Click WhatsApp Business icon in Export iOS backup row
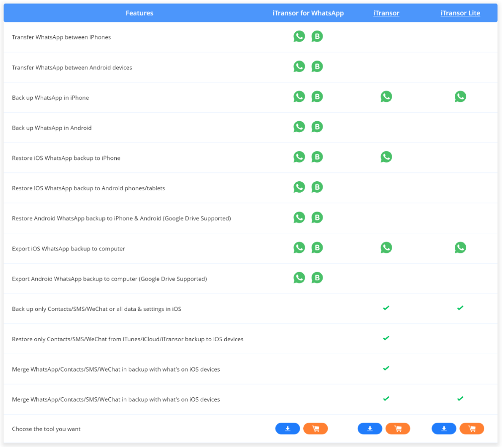504x447 pixels. point(317,247)
